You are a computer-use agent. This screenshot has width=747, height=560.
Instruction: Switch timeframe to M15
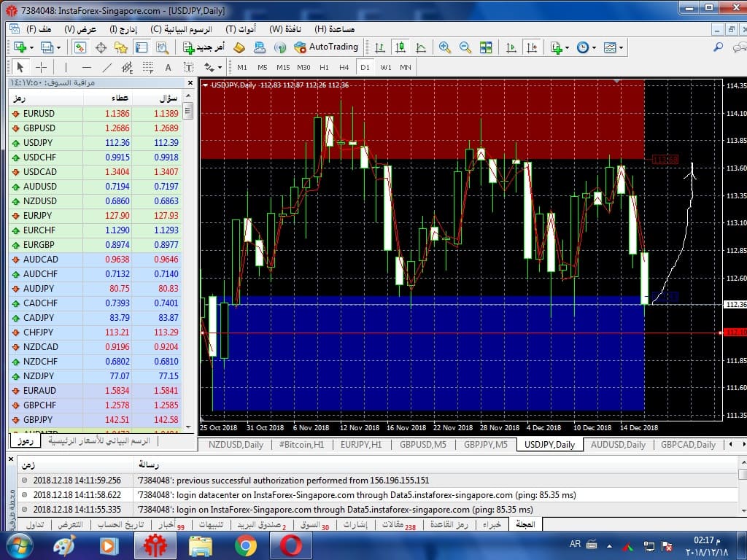point(283,67)
